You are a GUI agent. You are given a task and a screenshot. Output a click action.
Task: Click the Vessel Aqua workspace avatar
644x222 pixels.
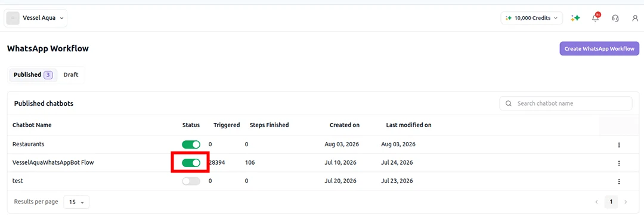pos(13,18)
